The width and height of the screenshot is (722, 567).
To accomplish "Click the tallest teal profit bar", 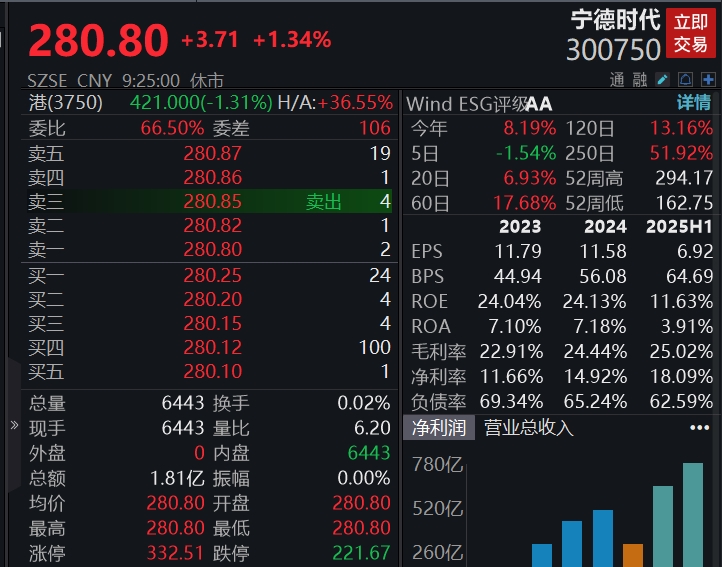I will pos(693,514).
